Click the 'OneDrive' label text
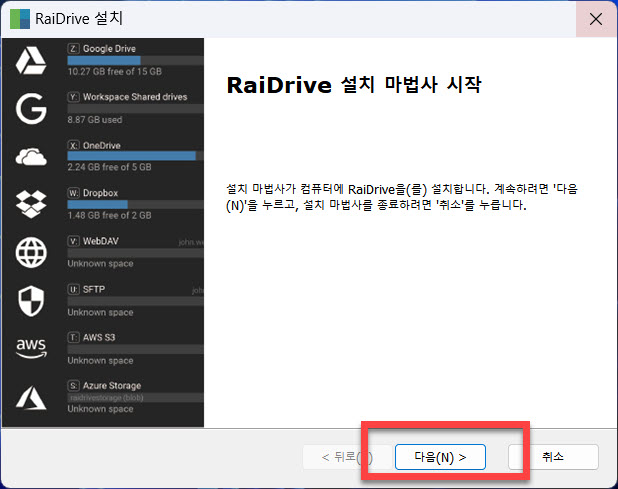This screenshot has height=489, width=618. [102, 145]
